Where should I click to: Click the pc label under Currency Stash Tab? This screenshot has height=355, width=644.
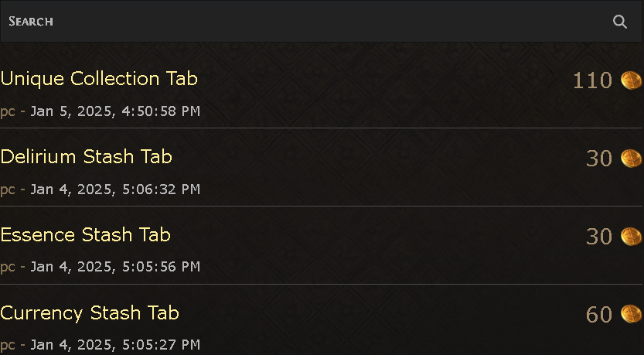pyautogui.click(x=8, y=345)
